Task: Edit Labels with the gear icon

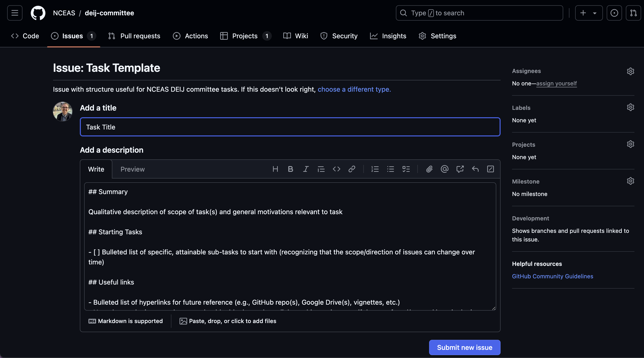Action: [x=631, y=107]
